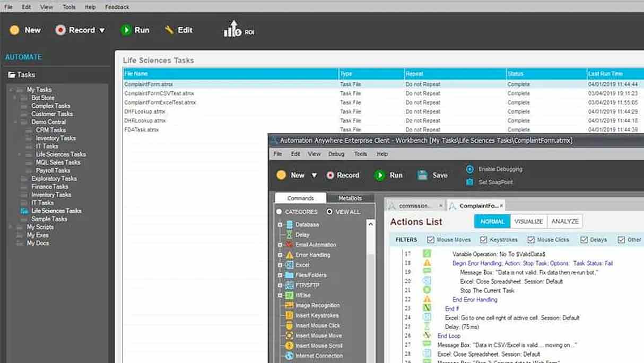Select the Delay hourglass command
The image size is (644, 363).
click(x=289, y=235)
